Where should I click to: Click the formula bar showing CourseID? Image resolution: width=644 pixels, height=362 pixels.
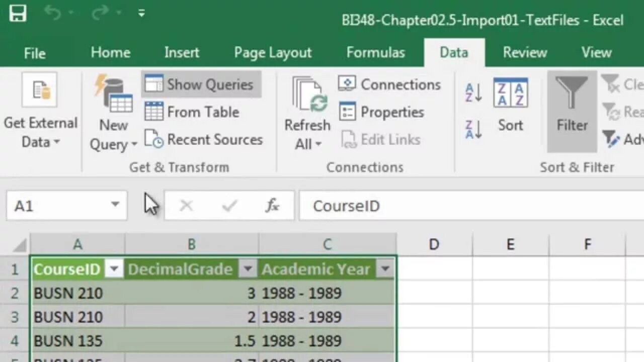coord(471,206)
